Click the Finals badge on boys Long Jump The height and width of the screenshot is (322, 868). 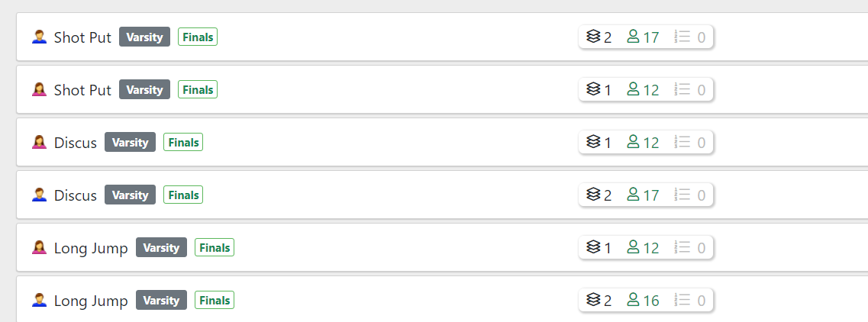pyautogui.click(x=215, y=300)
